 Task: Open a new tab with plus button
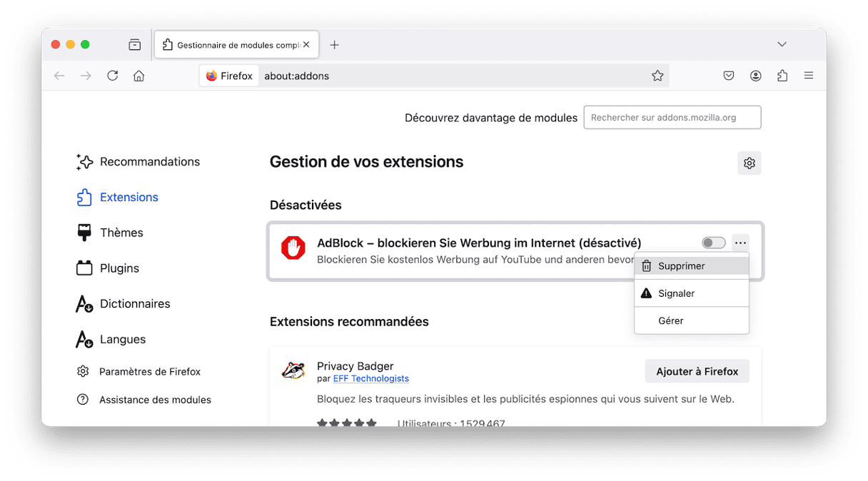click(x=334, y=45)
